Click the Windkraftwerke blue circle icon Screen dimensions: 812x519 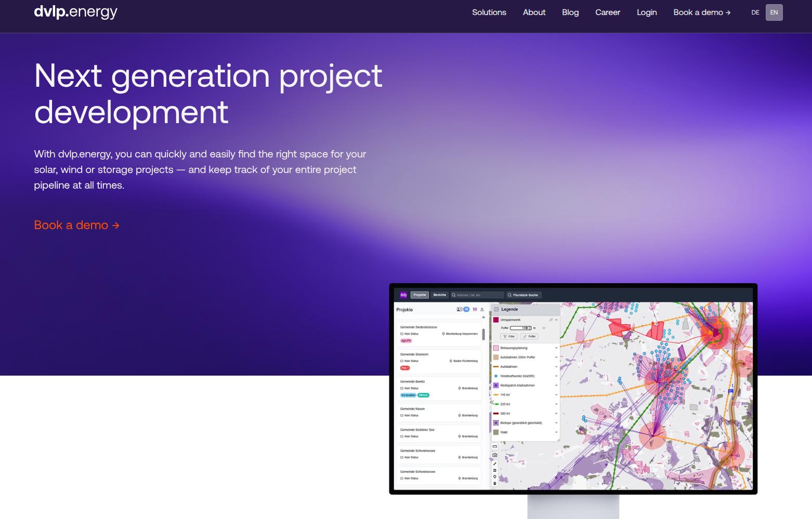click(496, 376)
